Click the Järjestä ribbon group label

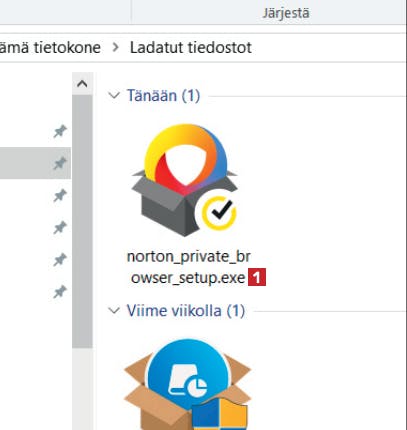pyautogui.click(x=286, y=13)
